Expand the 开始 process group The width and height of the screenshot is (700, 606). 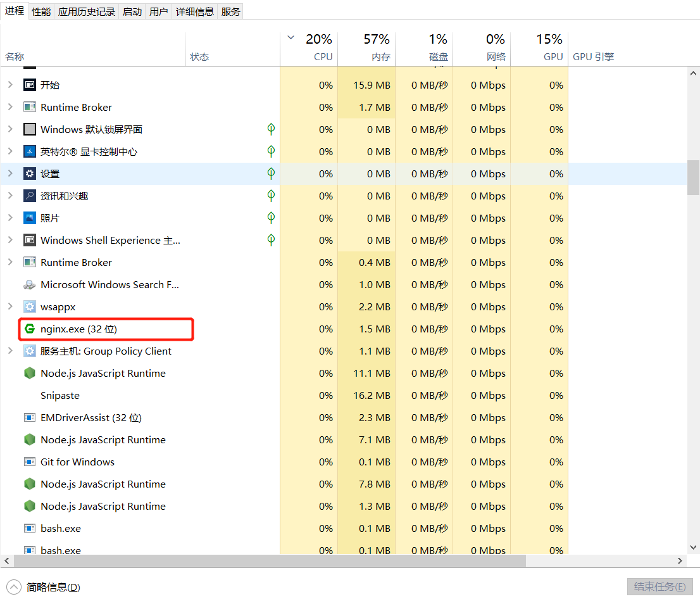[x=10, y=85]
